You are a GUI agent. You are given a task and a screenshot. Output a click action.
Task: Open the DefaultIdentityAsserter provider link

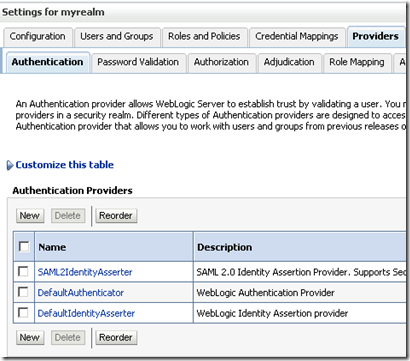pos(86,313)
